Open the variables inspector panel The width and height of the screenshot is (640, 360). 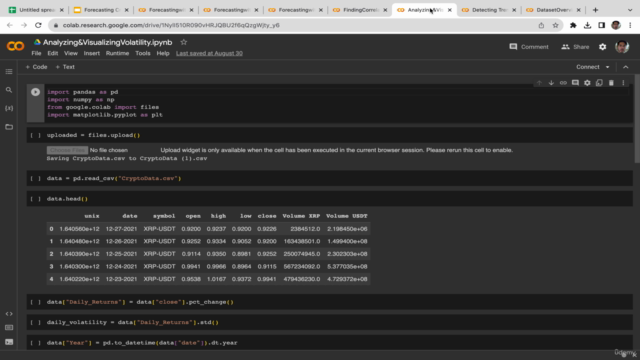[9, 108]
